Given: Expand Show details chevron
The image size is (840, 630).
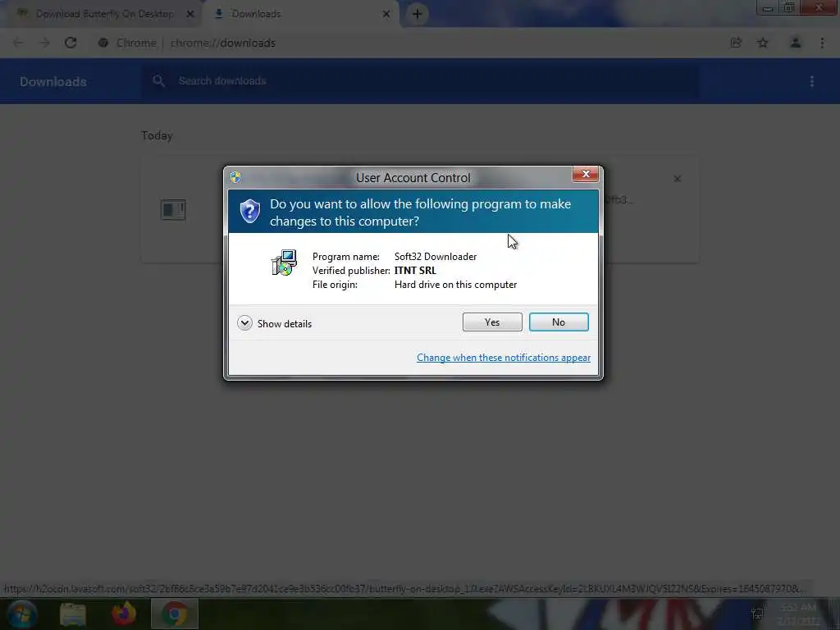Looking at the screenshot, I should (x=244, y=323).
